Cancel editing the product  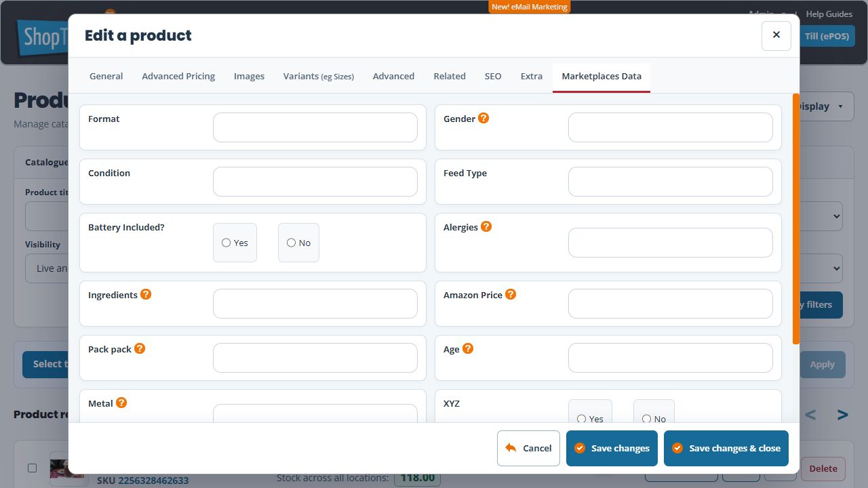tap(528, 449)
